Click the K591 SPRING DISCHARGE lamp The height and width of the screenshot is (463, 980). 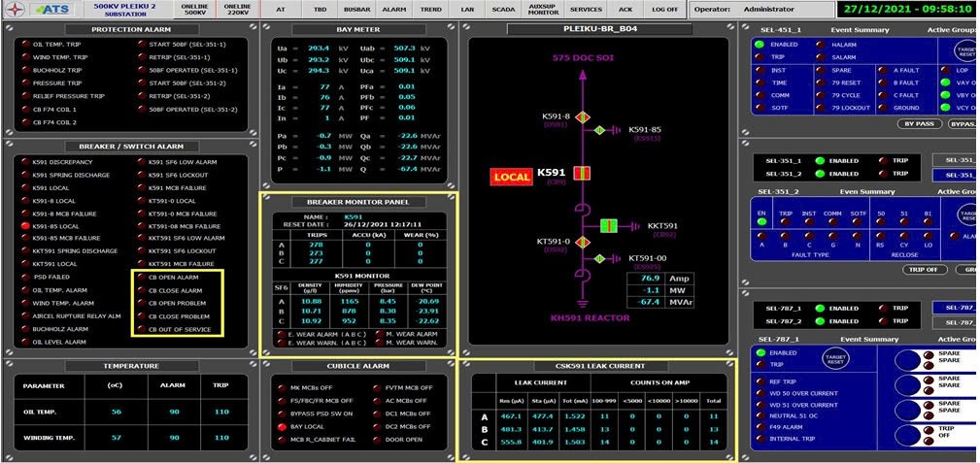pyautogui.click(x=25, y=175)
